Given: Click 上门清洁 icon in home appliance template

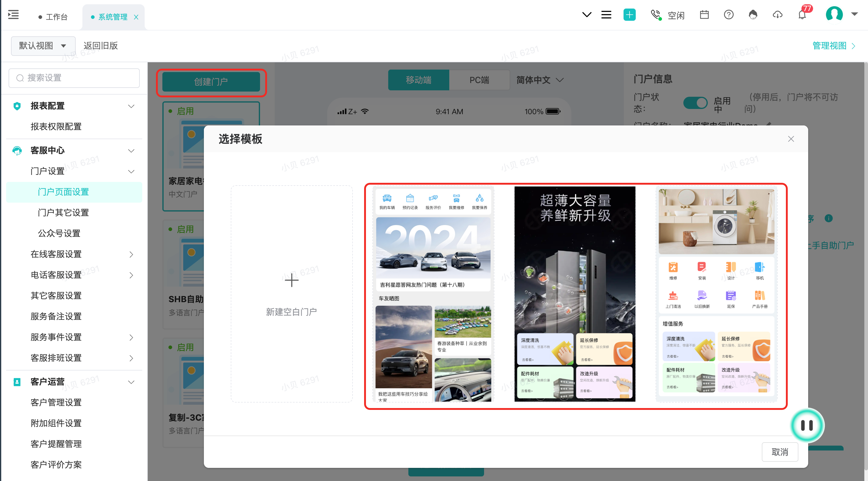Looking at the screenshot, I should point(673,296).
